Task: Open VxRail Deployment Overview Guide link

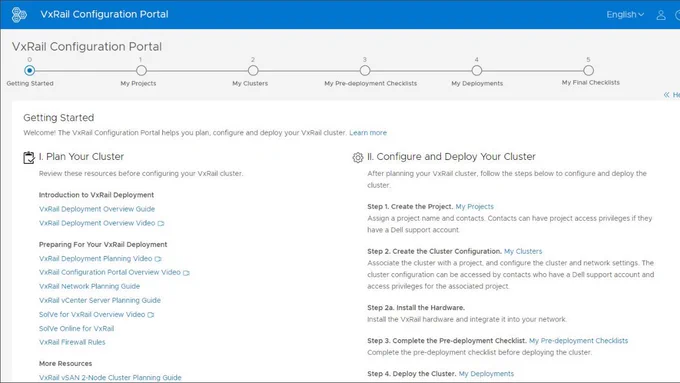Action: point(97,209)
